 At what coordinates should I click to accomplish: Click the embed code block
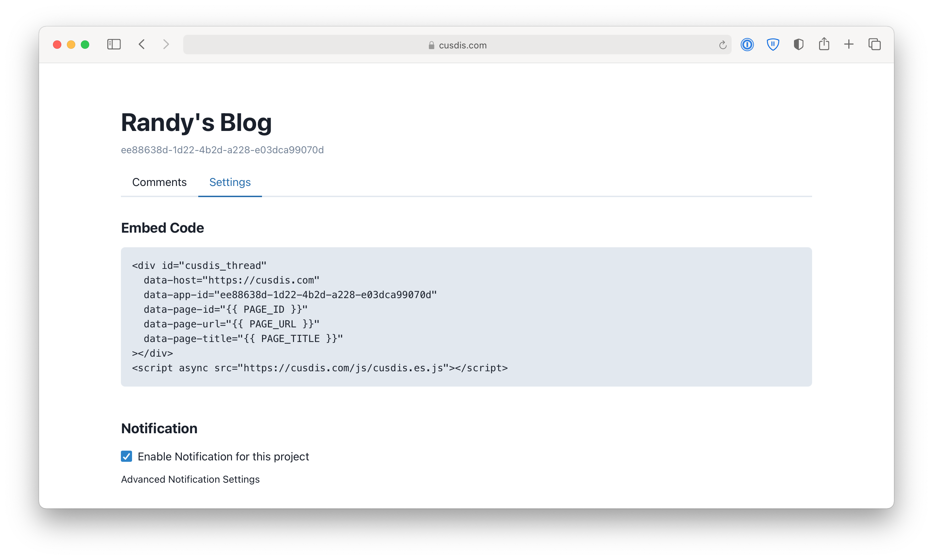point(466,317)
